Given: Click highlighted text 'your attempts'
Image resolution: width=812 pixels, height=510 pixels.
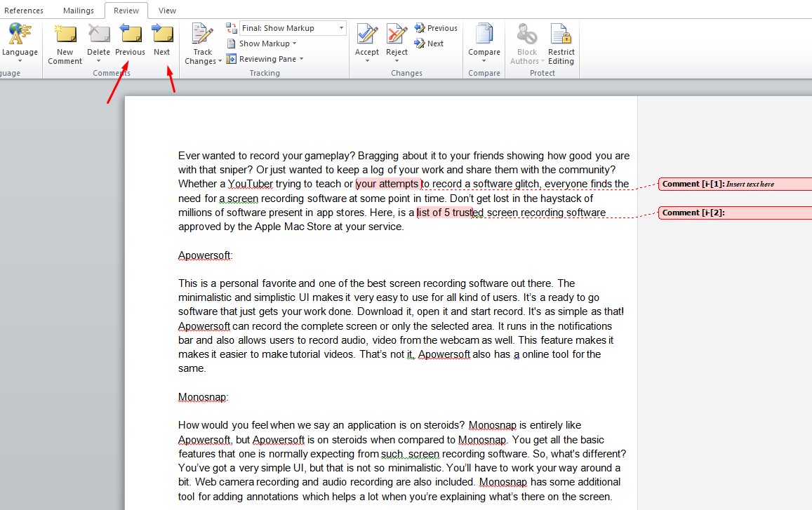Looking at the screenshot, I should [x=388, y=184].
